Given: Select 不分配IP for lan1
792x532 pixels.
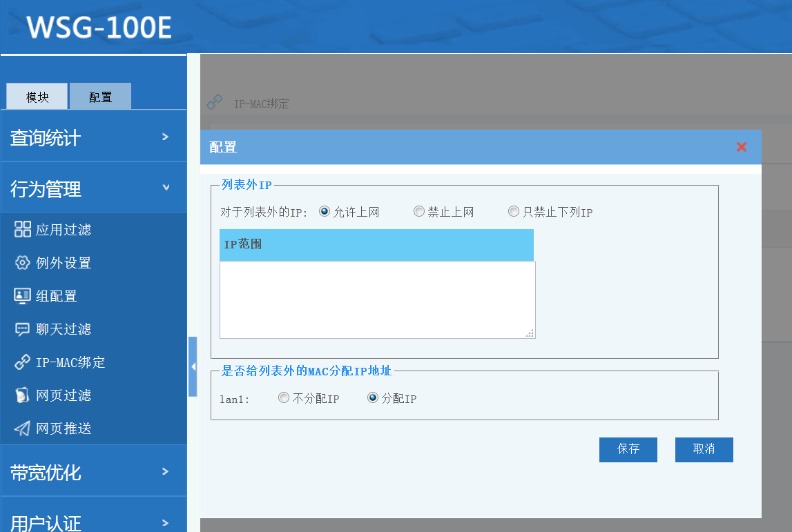Looking at the screenshot, I should pyautogui.click(x=283, y=398).
